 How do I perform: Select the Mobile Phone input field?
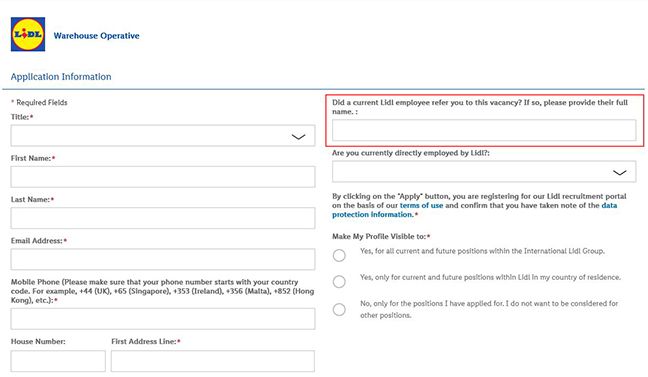click(x=163, y=319)
